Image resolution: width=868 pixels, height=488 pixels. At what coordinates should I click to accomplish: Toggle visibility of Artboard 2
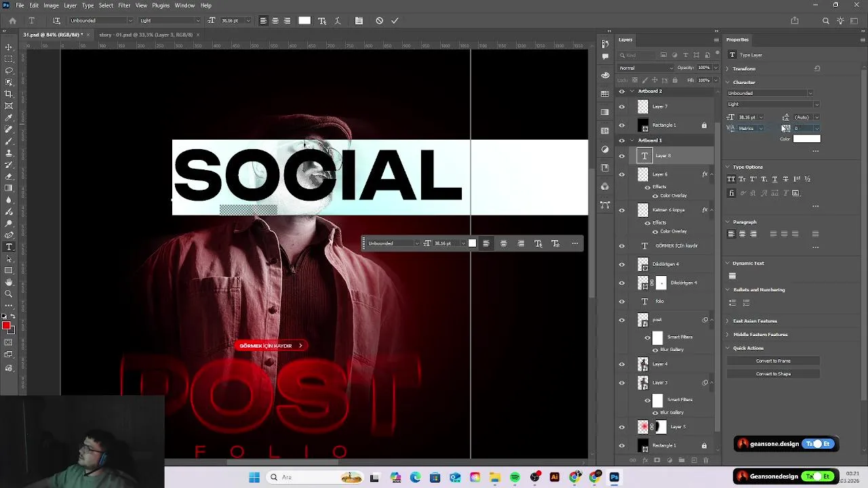(622, 91)
